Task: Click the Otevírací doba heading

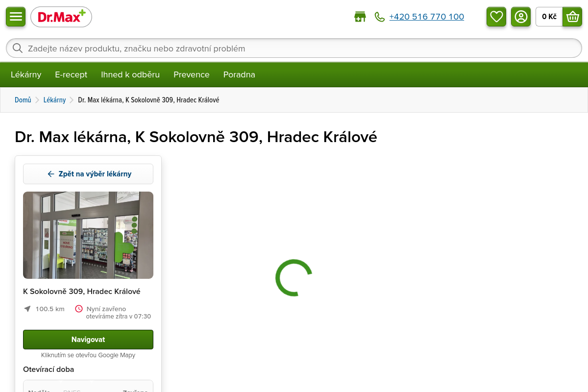Action: (x=49, y=369)
